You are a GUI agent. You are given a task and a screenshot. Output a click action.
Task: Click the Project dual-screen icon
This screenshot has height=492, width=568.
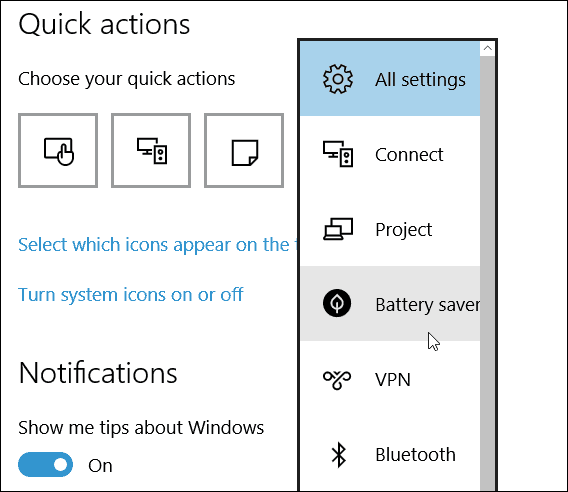(338, 229)
